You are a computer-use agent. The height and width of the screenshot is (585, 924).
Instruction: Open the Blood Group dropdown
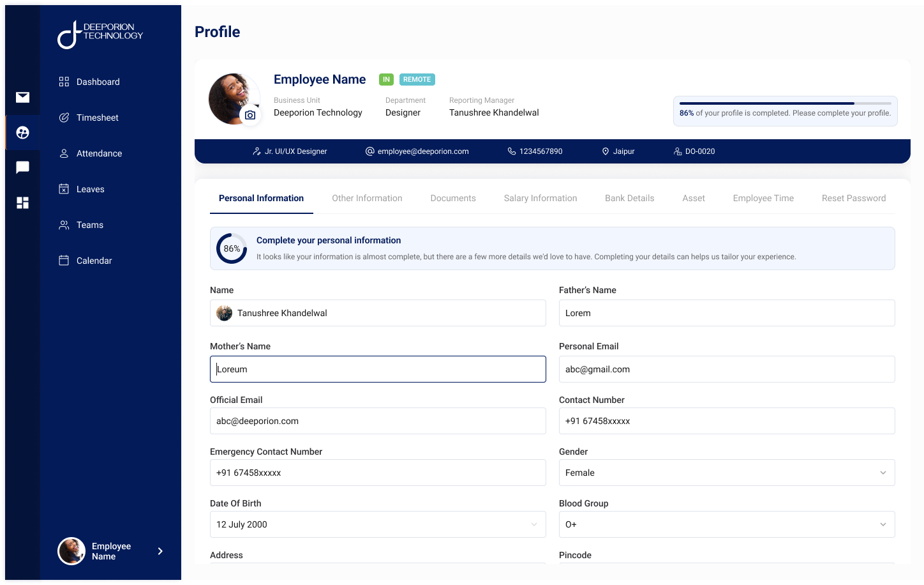726,524
